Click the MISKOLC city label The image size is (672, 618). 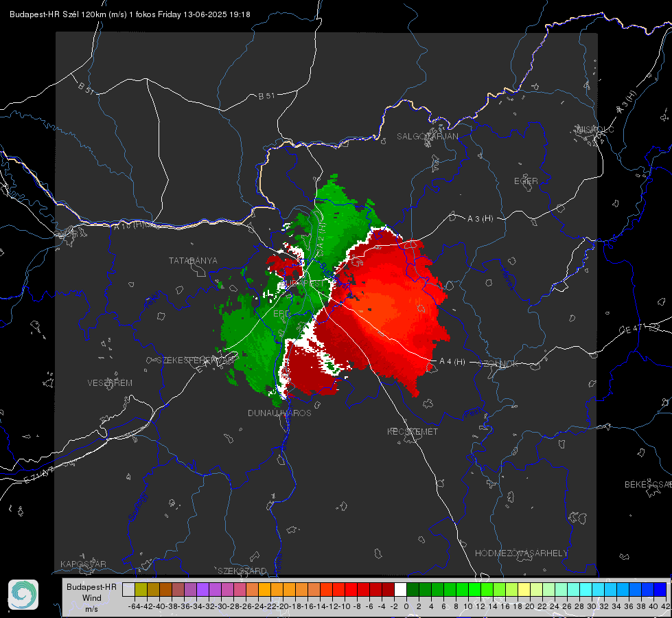(x=595, y=129)
